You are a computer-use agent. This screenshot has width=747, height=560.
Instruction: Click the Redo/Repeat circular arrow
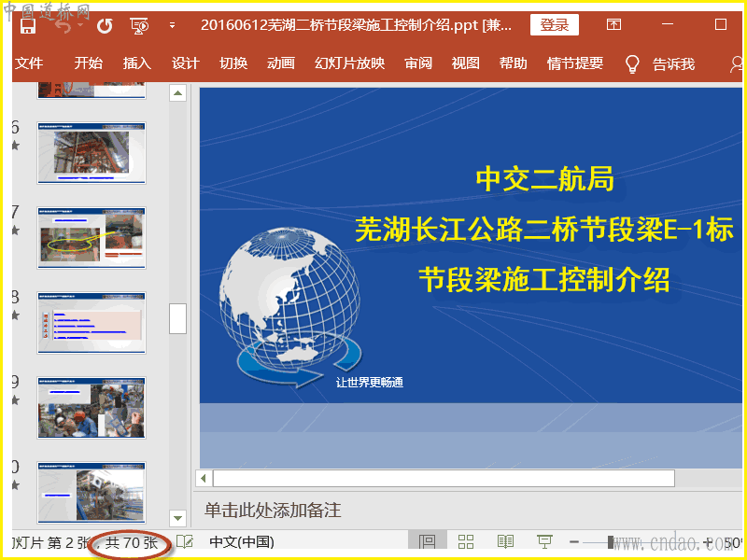[x=105, y=25]
